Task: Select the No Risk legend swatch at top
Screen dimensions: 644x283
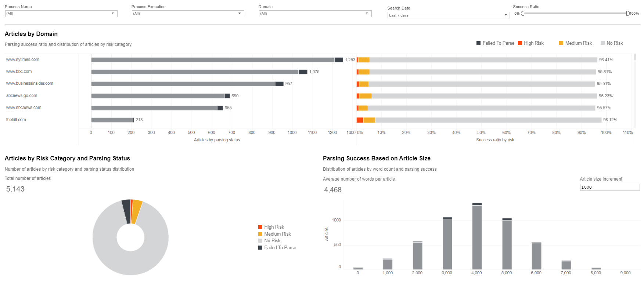Action: click(603, 43)
